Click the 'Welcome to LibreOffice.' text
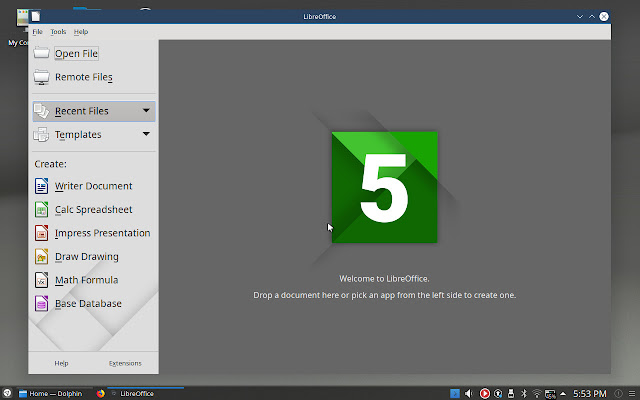640x400 pixels. click(384, 279)
